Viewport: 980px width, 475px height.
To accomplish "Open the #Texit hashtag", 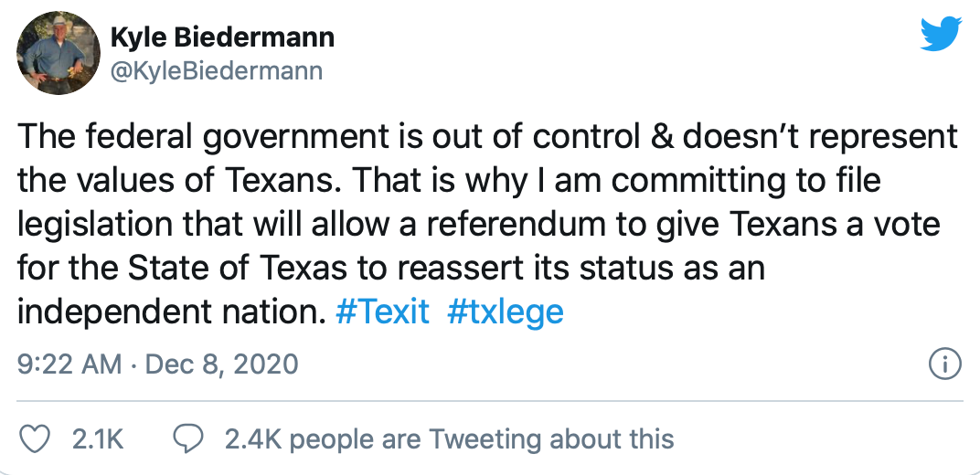I will coord(382,312).
